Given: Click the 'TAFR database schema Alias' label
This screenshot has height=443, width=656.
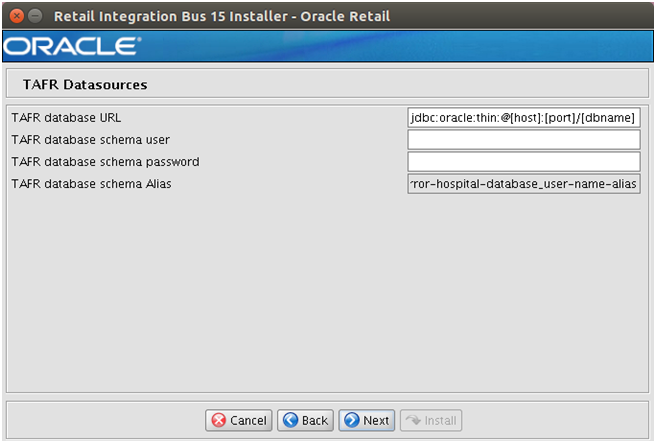Looking at the screenshot, I should 91,184.
